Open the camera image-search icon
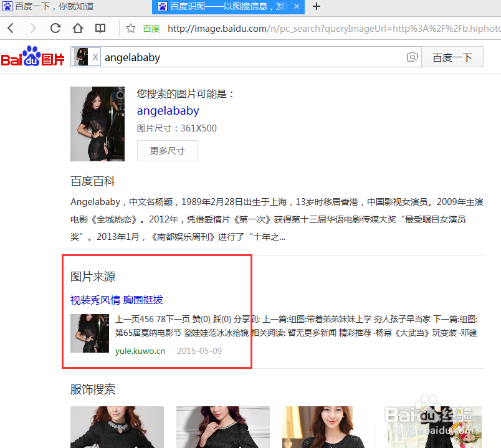Image resolution: width=501 pixels, height=448 pixels. (412, 57)
